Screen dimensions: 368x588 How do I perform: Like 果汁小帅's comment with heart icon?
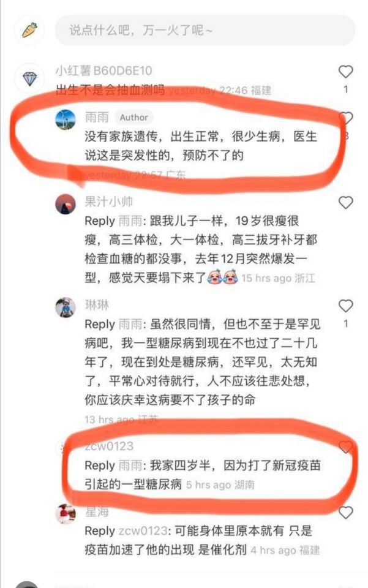pos(345,203)
